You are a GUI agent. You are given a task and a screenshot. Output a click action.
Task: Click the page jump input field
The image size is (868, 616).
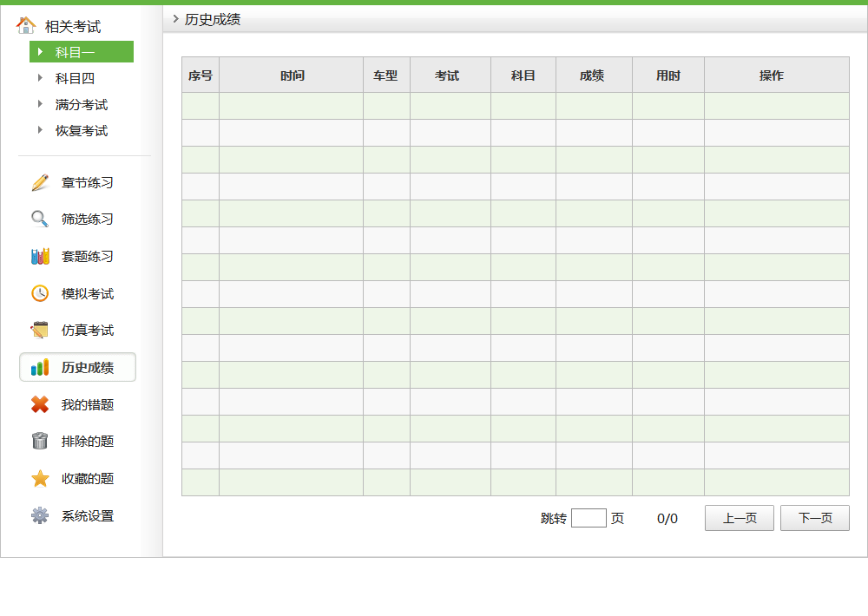coord(589,518)
